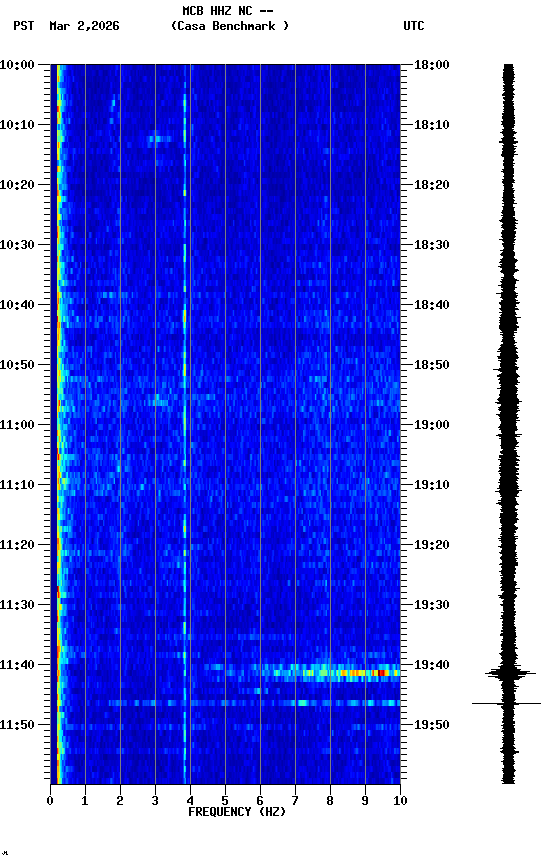Click the 18:30 UTC time label
This screenshot has width=552, height=864.
coord(432,245)
